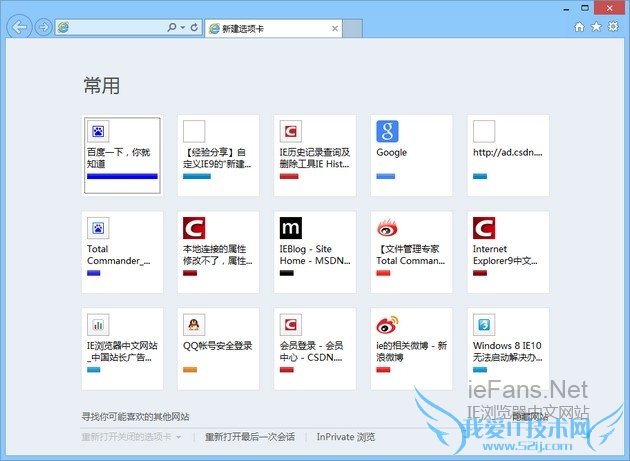Click the Google icon
This screenshot has width=630, height=461.
click(387, 131)
